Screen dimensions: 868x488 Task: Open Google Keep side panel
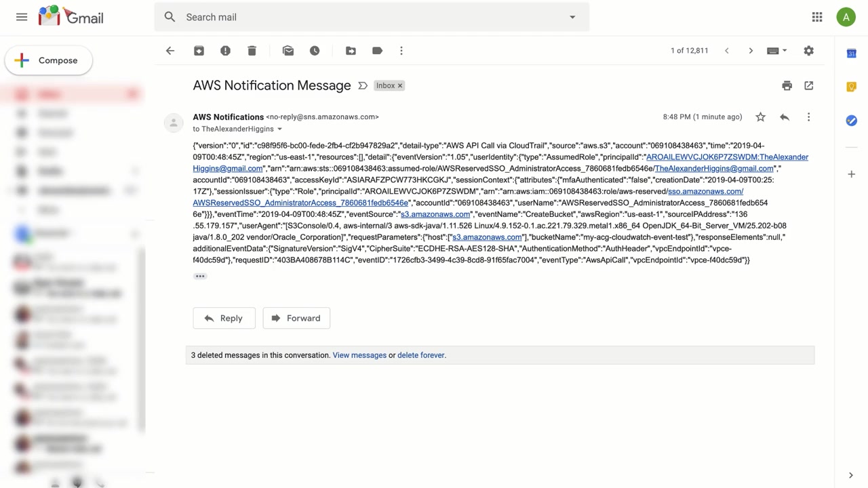tap(851, 87)
